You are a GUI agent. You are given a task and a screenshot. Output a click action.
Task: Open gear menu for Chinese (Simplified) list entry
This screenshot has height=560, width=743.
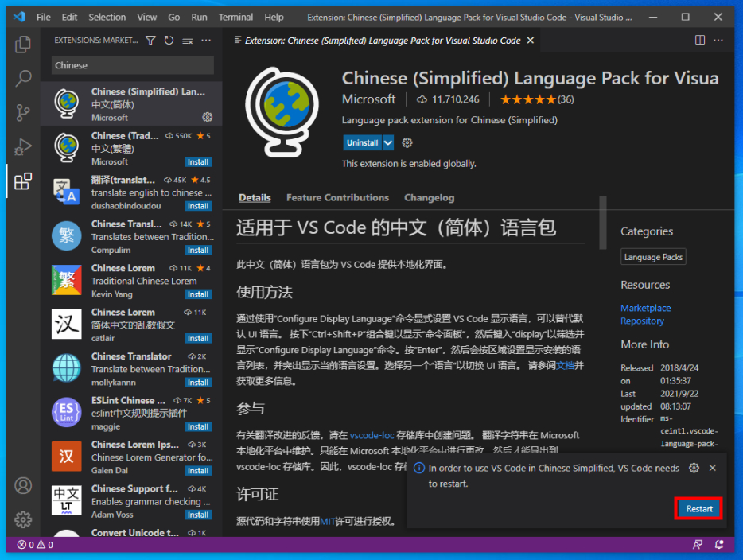tap(207, 117)
